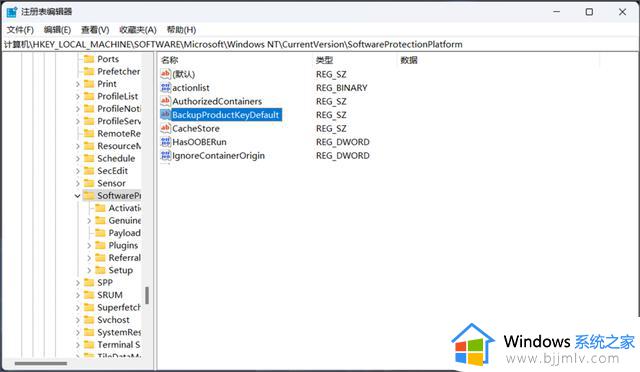Select the actionlist binary value icon
The height and width of the screenshot is (372, 640).
165,87
